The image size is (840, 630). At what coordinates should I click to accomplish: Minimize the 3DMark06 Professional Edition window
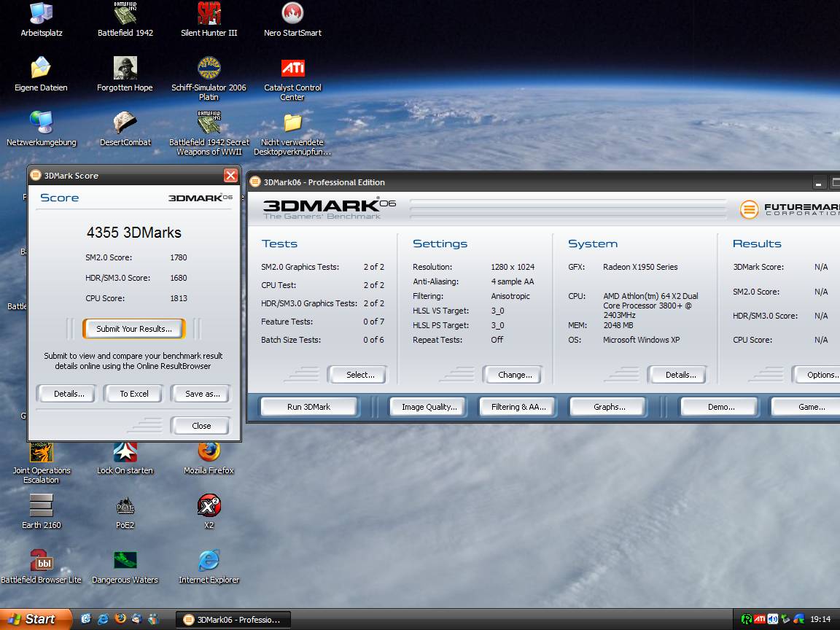818,184
